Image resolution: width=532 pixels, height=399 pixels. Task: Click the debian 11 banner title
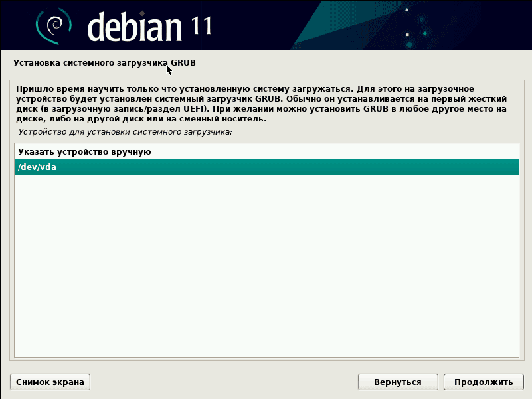149,27
